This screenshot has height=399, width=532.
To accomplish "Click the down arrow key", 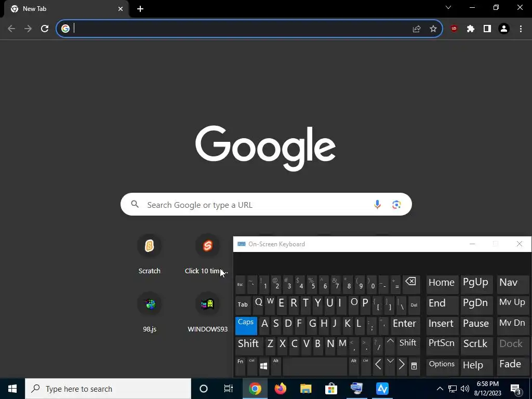I will [x=390, y=365].
